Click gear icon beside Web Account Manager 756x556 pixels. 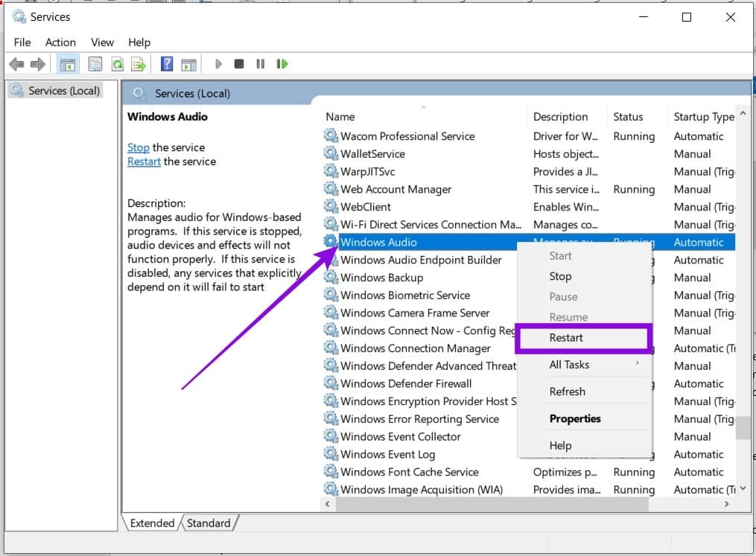331,189
